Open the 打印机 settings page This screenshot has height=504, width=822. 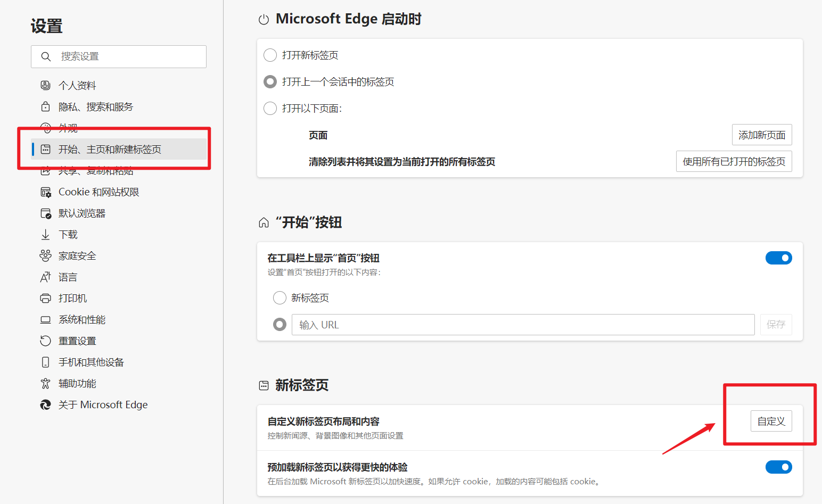pos(119,298)
